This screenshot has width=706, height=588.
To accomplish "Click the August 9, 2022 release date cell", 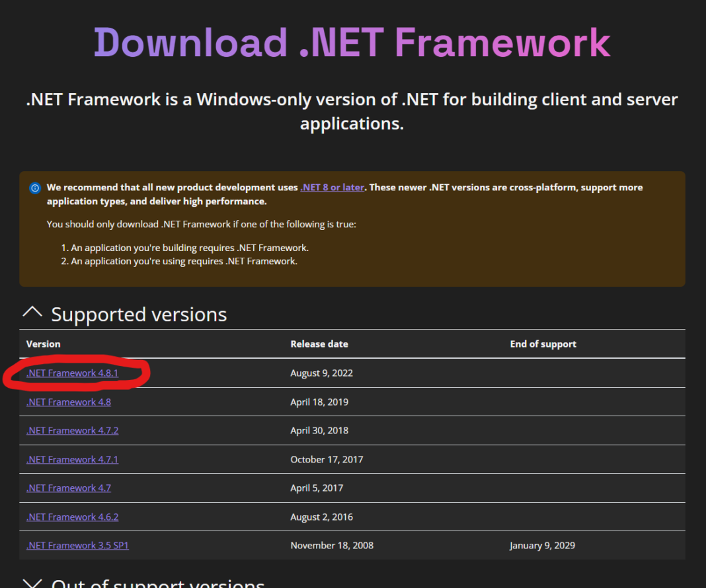I will tap(321, 373).
